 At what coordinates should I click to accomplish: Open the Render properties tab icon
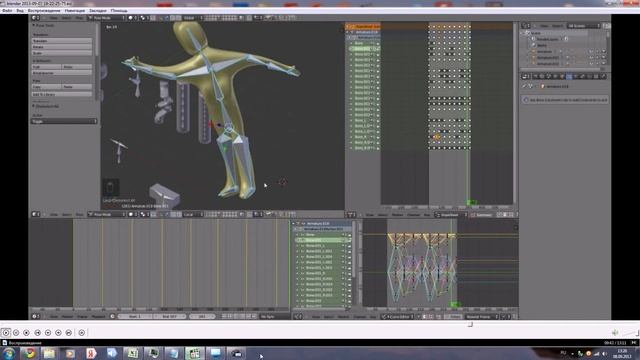pos(536,76)
